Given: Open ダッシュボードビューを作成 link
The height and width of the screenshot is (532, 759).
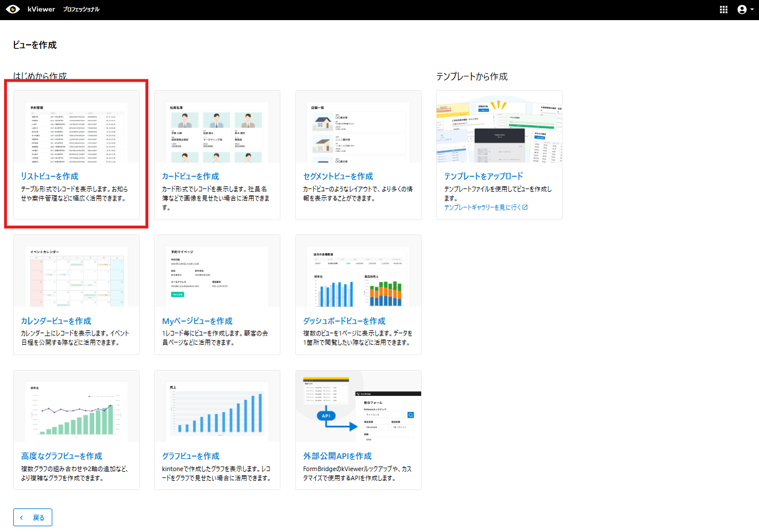Looking at the screenshot, I should [x=344, y=321].
